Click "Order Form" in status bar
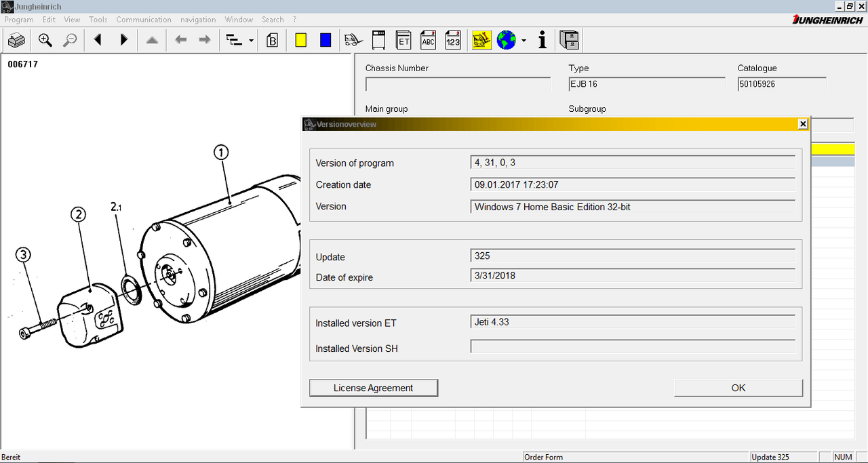Viewport: 868px width, 463px height. pos(544,457)
